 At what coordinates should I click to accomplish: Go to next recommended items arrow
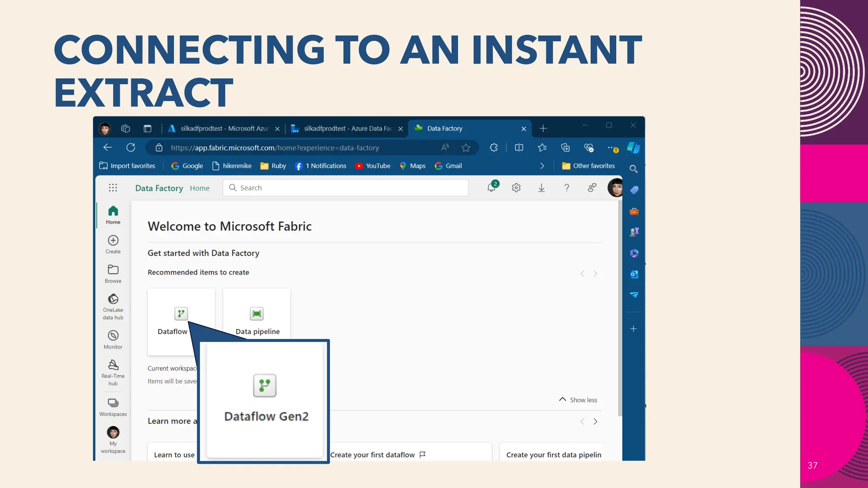pyautogui.click(x=595, y=274)
